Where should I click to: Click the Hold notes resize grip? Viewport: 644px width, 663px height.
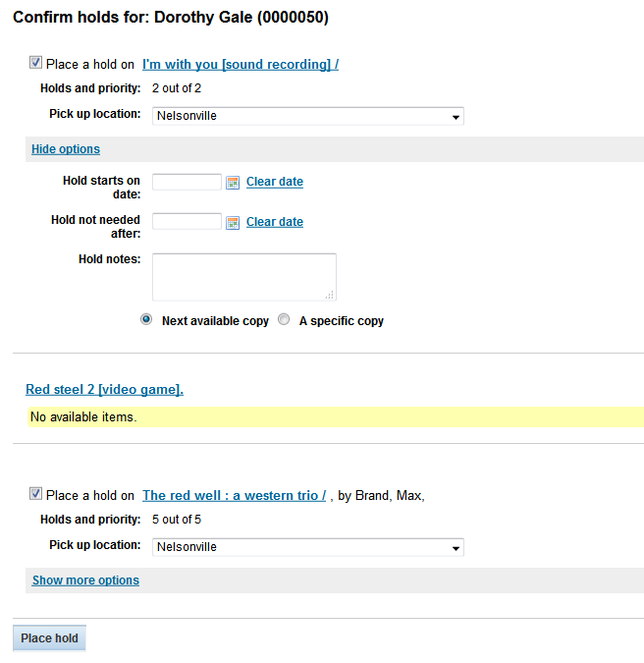click(331, 295)
